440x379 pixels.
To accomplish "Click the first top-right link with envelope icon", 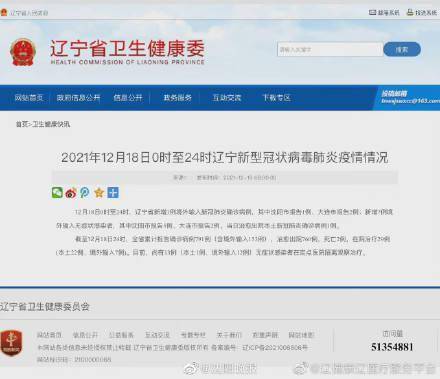I will tap(384, 13).
